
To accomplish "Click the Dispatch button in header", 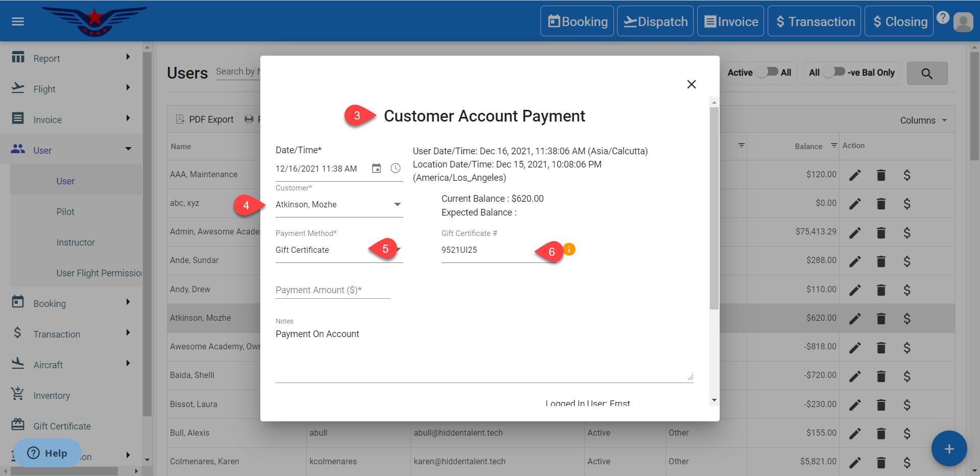I will pos(655,21).
